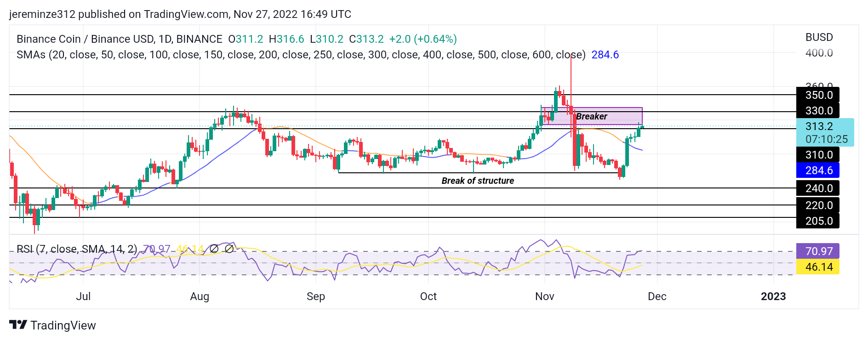Click the Breaker zone label
The height and width of the screenshot is (341, 868).
[x=592, y=116]
